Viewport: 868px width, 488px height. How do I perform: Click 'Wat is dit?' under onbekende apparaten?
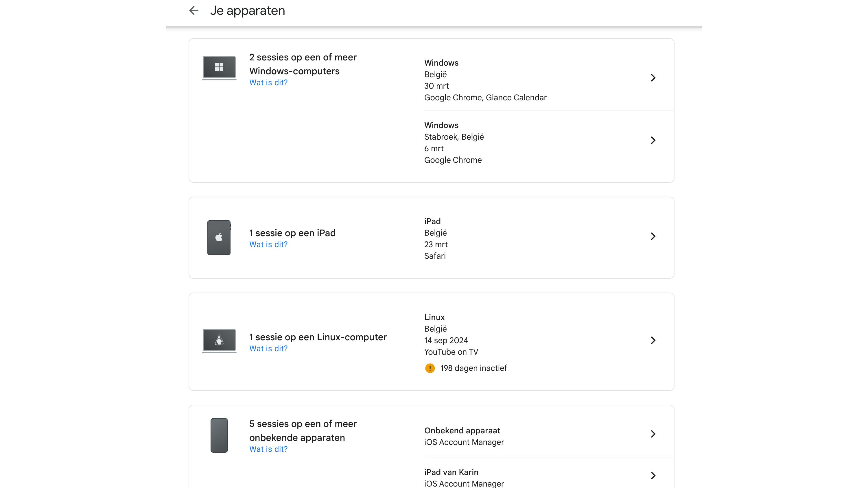point(268,449)
